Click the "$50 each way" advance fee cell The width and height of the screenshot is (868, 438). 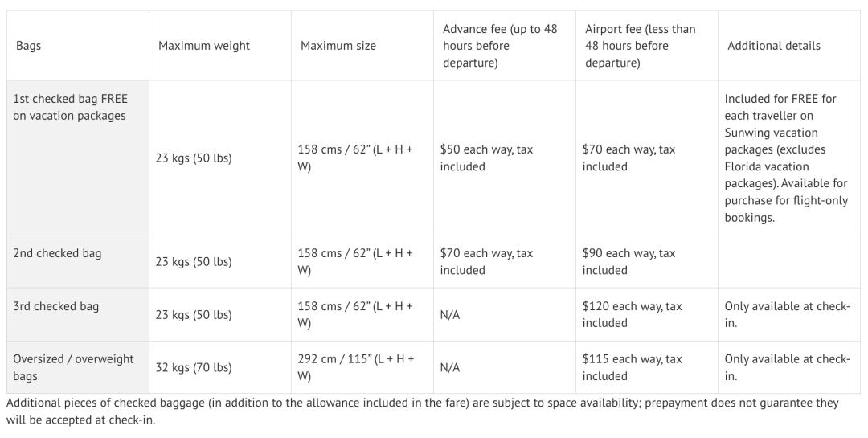click(x=486, y=158)
